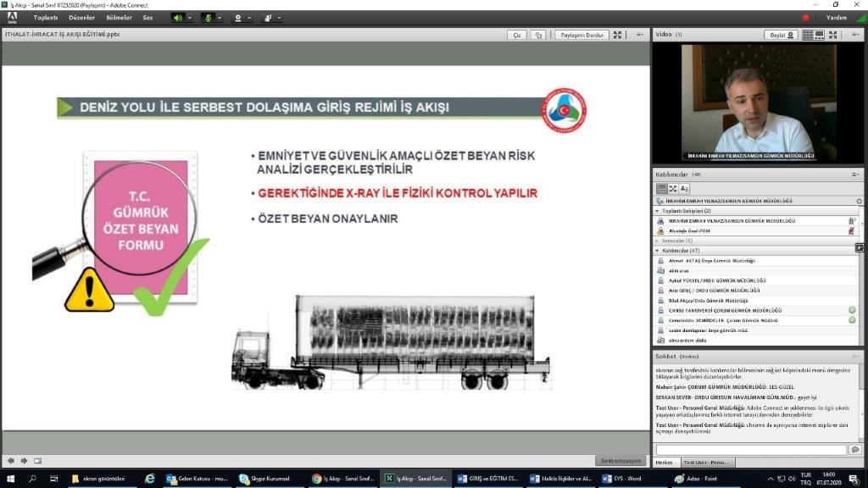
Task: Type in the chat message input field
Action: tap(751, 450)
